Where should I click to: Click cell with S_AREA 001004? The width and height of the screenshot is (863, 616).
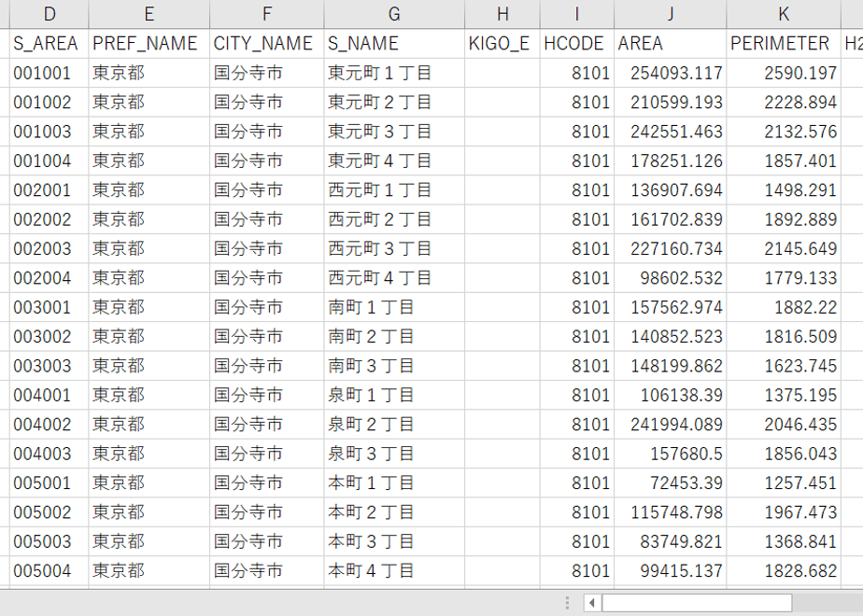[x=49, y=161]
